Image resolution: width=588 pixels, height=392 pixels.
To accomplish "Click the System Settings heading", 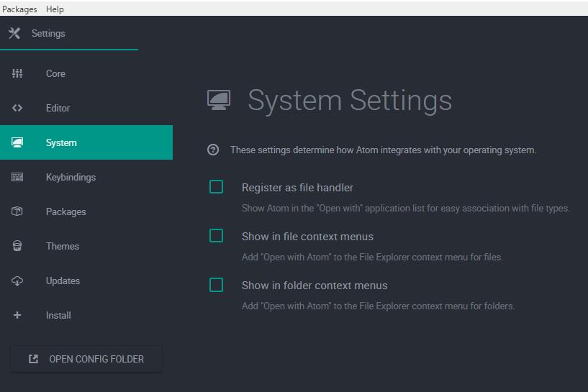I will pyautogui.click(x=350, y=101).
